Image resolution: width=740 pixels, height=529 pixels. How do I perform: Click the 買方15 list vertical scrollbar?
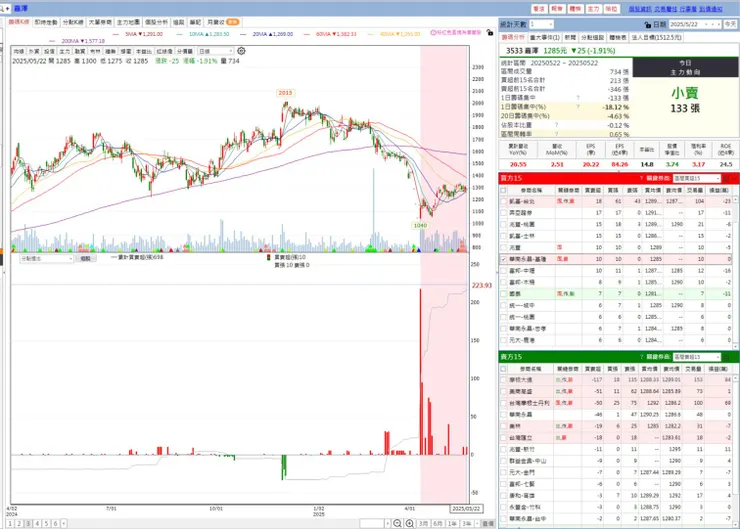(x=735, y=271)
